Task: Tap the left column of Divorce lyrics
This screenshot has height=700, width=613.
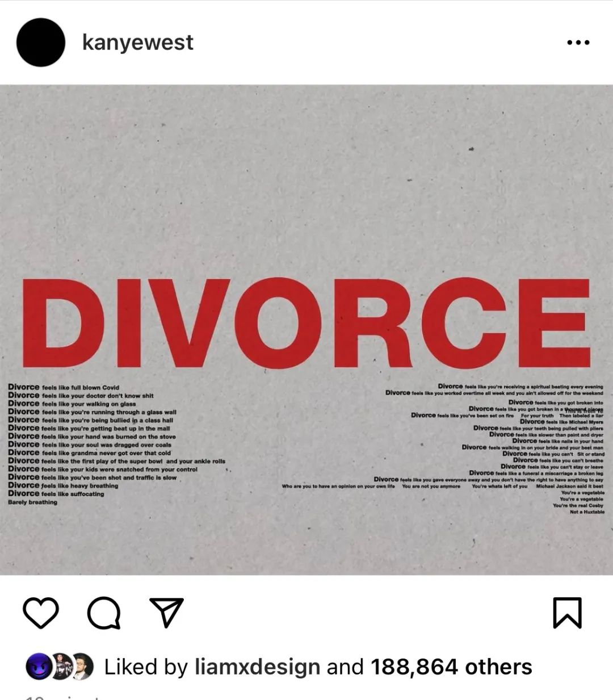Action: coord(116,445)
